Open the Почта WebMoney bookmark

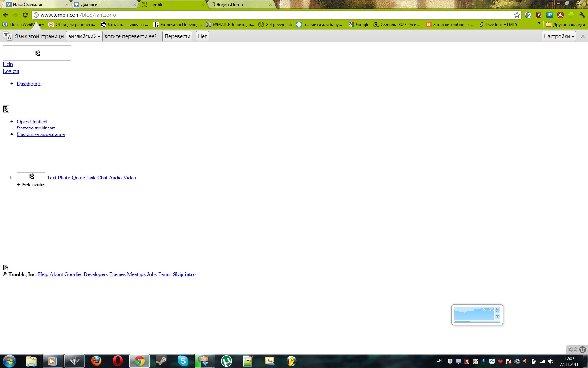[x=23, y=25]
